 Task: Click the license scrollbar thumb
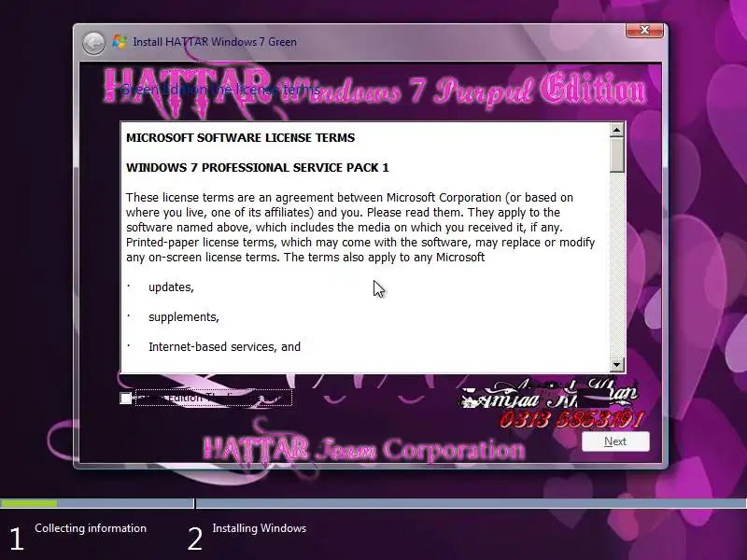616,155
